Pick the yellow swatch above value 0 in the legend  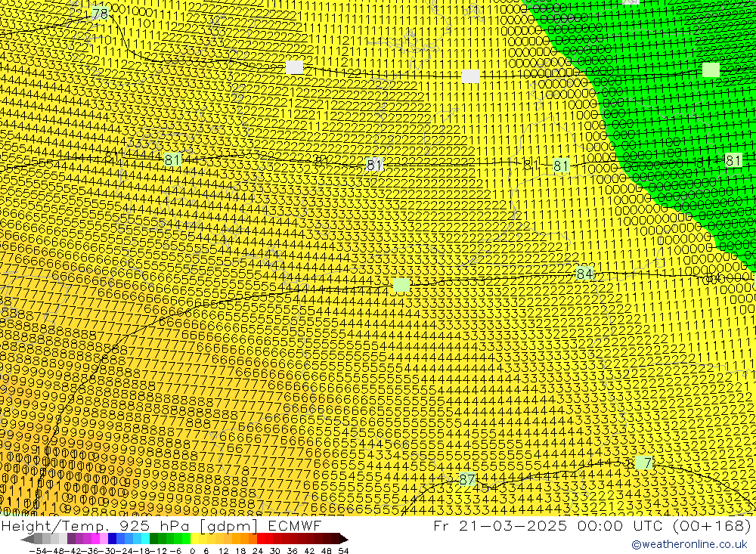click(194, 539)
